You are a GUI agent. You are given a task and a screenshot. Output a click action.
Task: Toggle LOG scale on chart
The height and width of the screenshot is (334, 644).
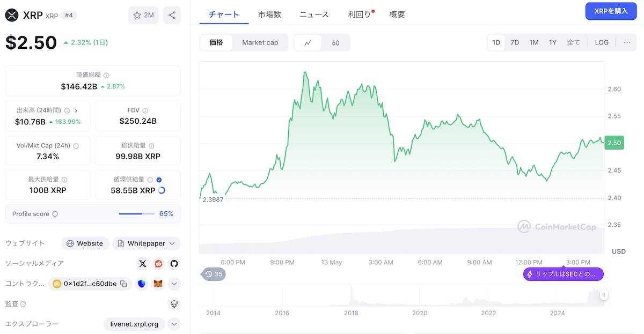click(x=602, y=42)
